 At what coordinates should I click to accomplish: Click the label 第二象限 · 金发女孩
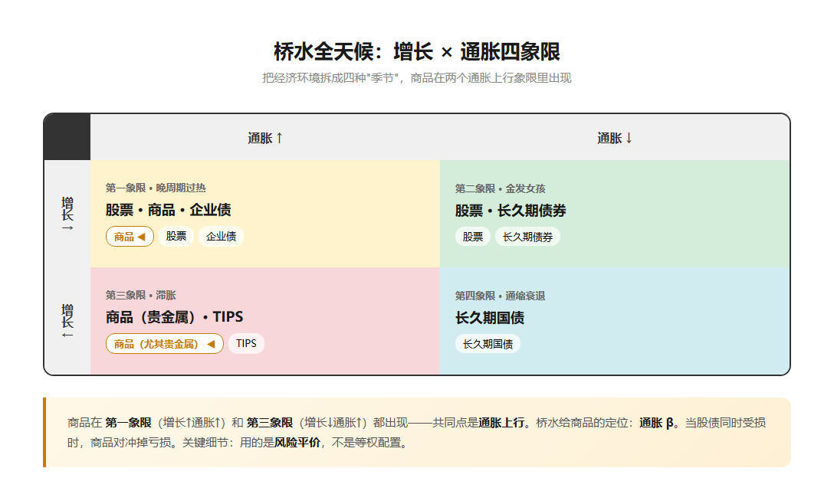(x=500, y=188)
